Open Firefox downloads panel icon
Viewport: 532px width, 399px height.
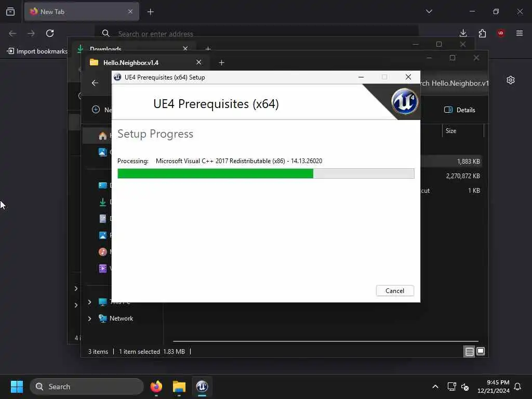click(463, 33)
